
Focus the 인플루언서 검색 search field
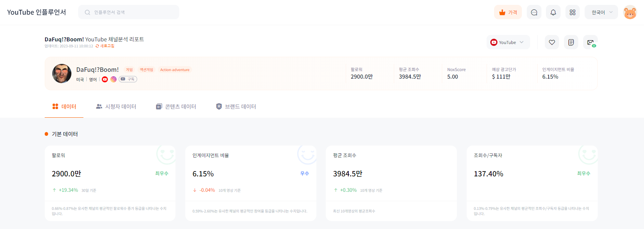click(128, 12)
